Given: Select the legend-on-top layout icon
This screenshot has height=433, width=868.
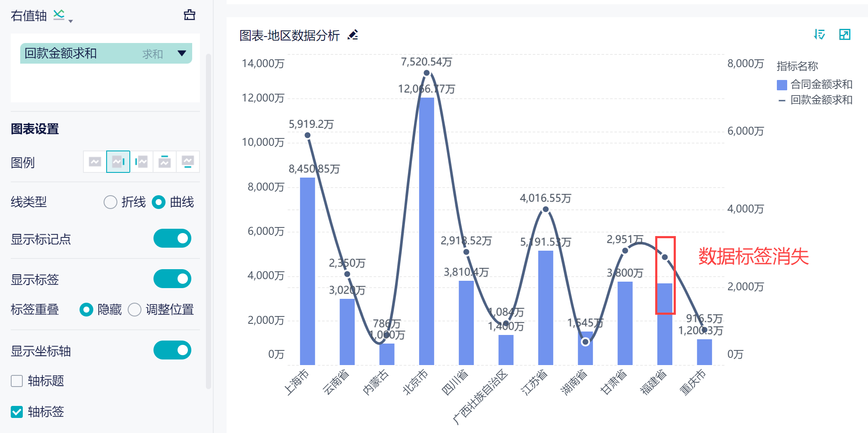Looking at the screenshot, I should click(165, 162).
